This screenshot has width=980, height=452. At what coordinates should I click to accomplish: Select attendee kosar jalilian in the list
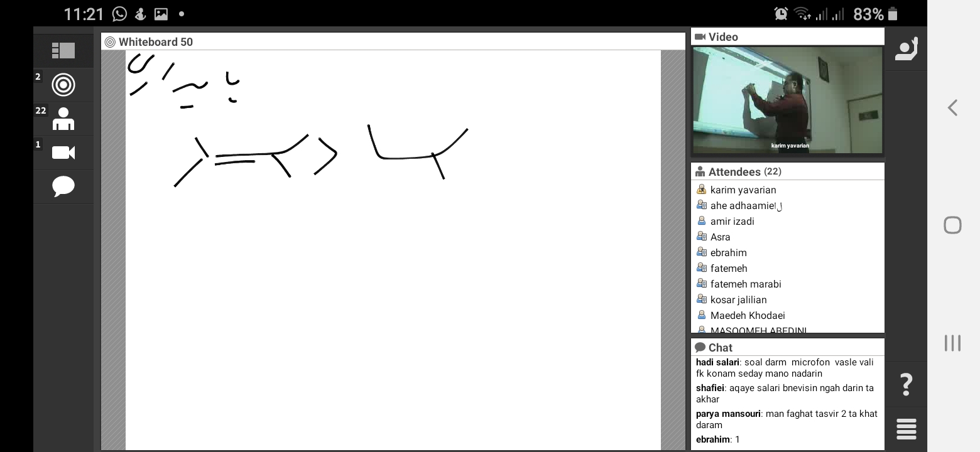[738, 300]
